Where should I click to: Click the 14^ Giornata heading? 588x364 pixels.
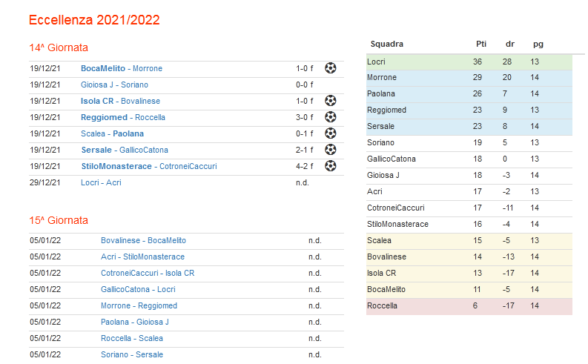coord(59,47)
